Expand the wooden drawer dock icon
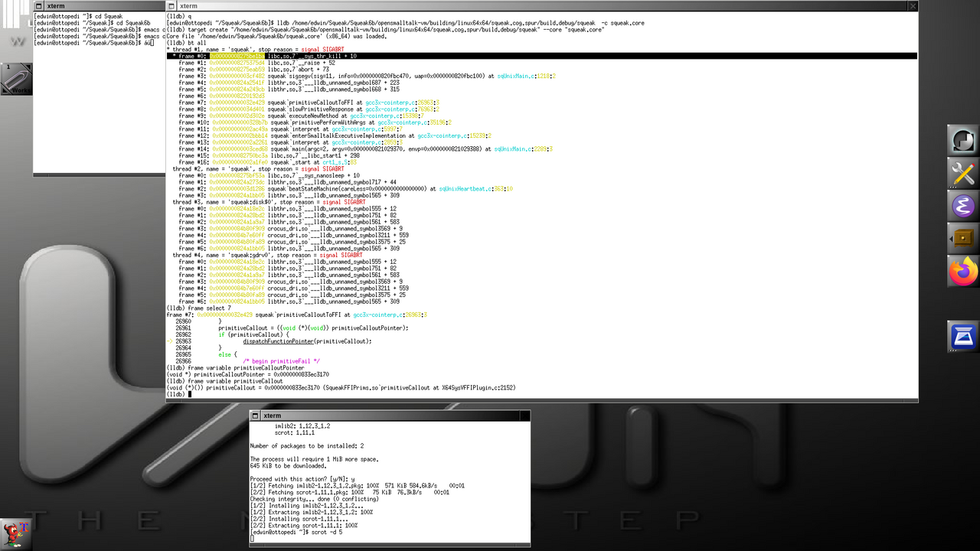Viewport: 980px width, 551px height. (x=962, y=239)
